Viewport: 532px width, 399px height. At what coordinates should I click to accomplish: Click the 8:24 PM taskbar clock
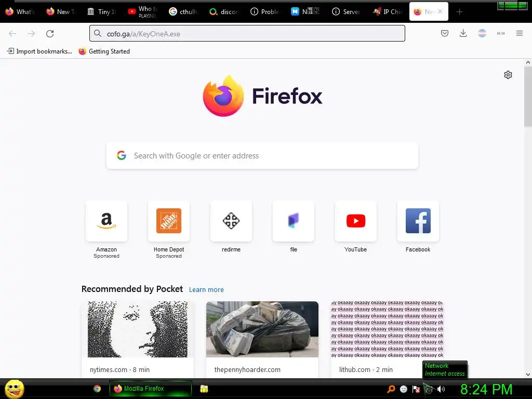point(486,389)
